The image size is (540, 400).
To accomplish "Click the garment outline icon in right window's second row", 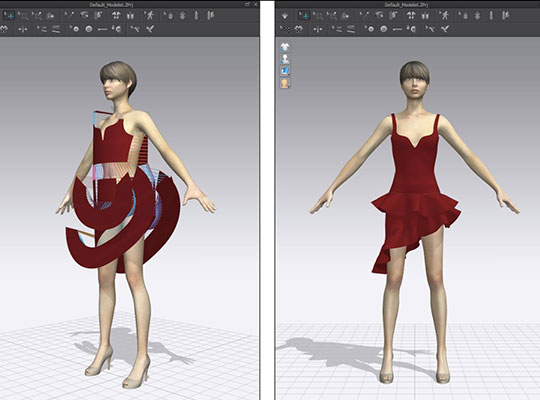I will pyautogui.click(x=299, y=29).
